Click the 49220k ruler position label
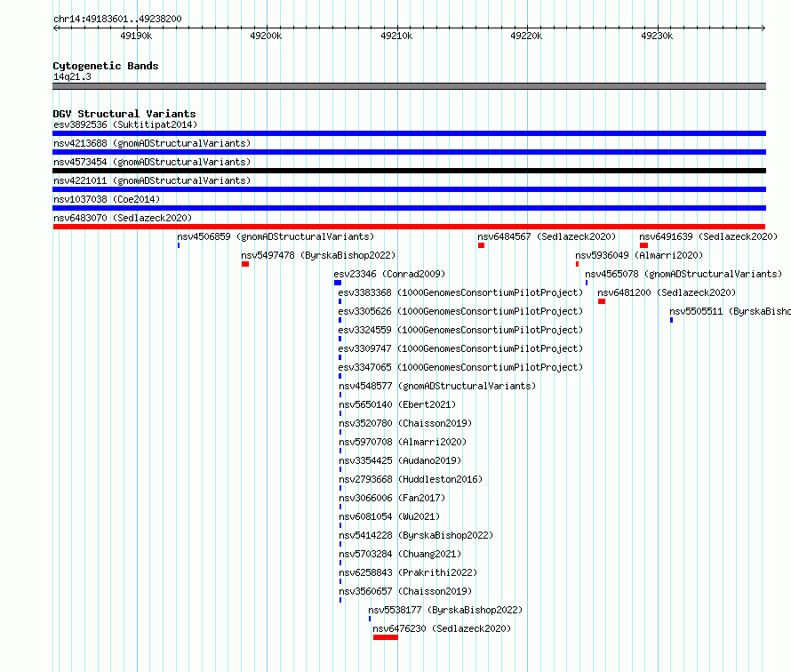This screenshot has width=791, height=672. (x=526, y=36)
